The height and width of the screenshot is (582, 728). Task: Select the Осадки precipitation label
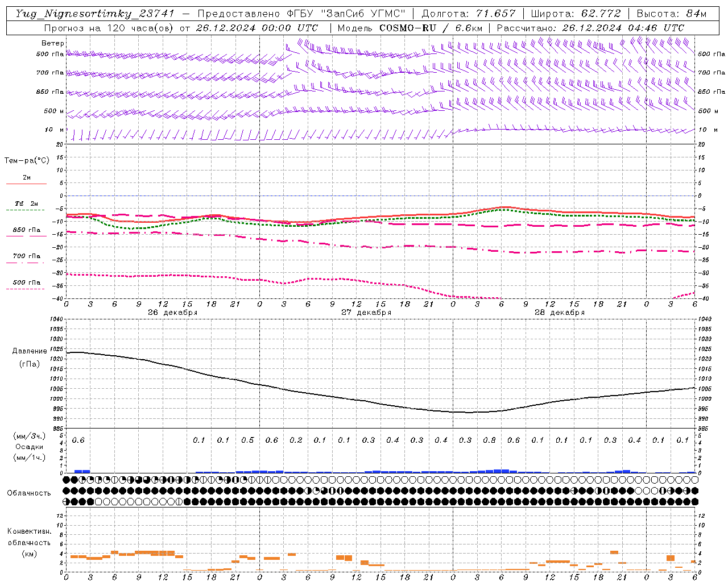coord(29,447)
